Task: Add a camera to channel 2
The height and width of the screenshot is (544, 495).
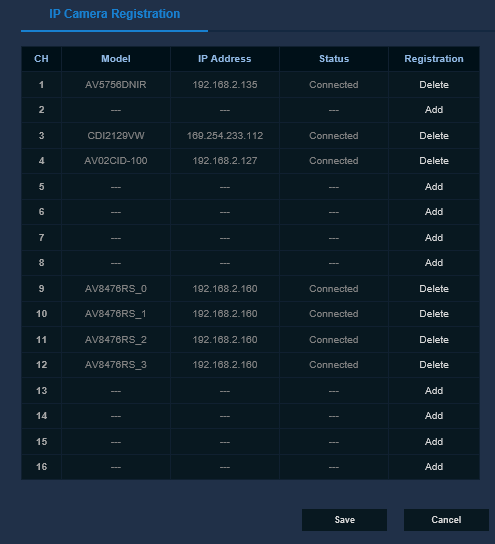Action: click(x=434, y=110)
